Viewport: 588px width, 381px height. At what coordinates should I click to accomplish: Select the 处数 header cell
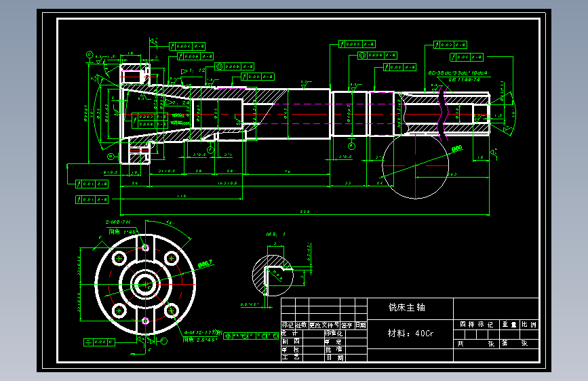(302, 325)
